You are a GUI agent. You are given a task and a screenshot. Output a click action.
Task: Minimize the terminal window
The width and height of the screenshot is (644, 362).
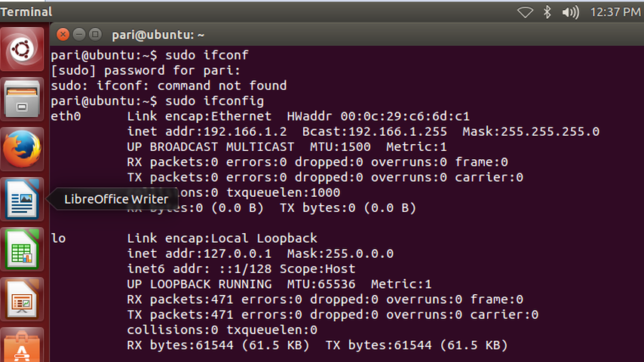point(78,34)
